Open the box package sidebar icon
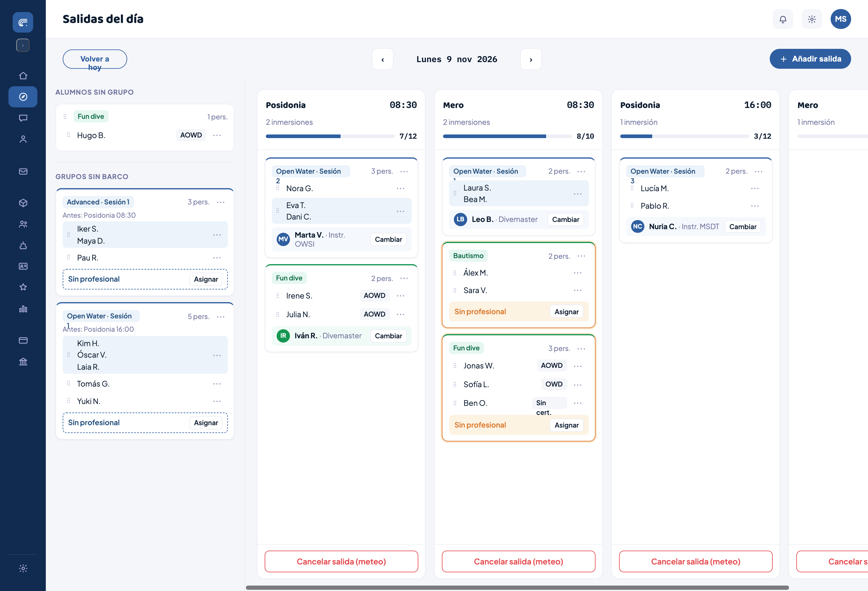 [23, 203]
